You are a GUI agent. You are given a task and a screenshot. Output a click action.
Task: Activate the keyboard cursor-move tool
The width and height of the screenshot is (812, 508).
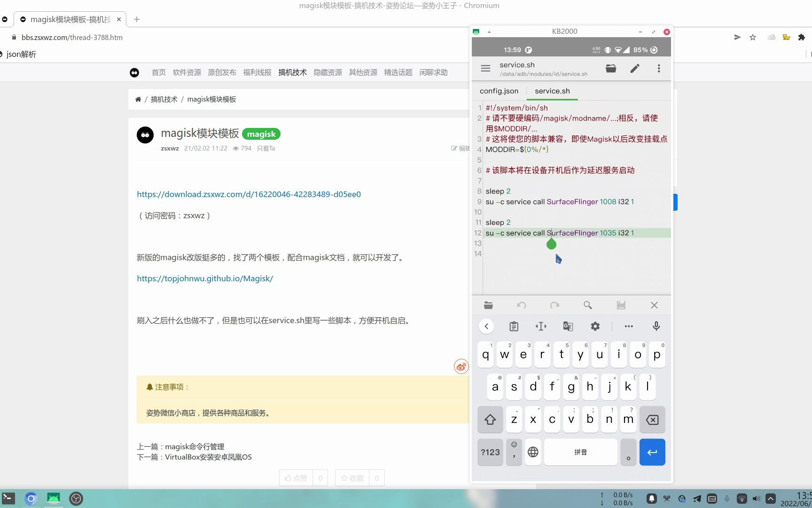pyautogui.click(x=541, y=326)
